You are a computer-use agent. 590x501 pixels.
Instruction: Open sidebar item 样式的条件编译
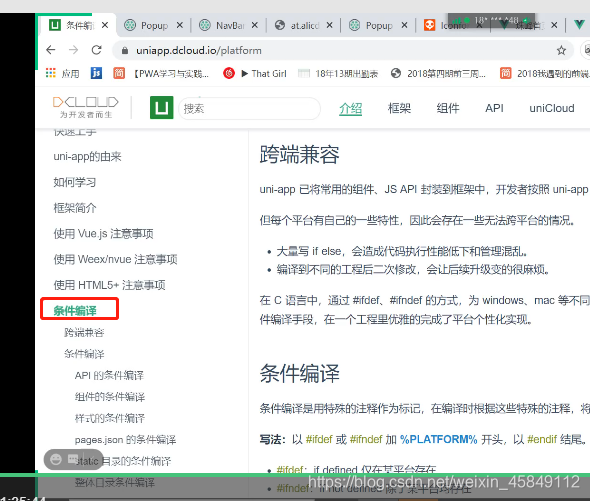point(110,418)
